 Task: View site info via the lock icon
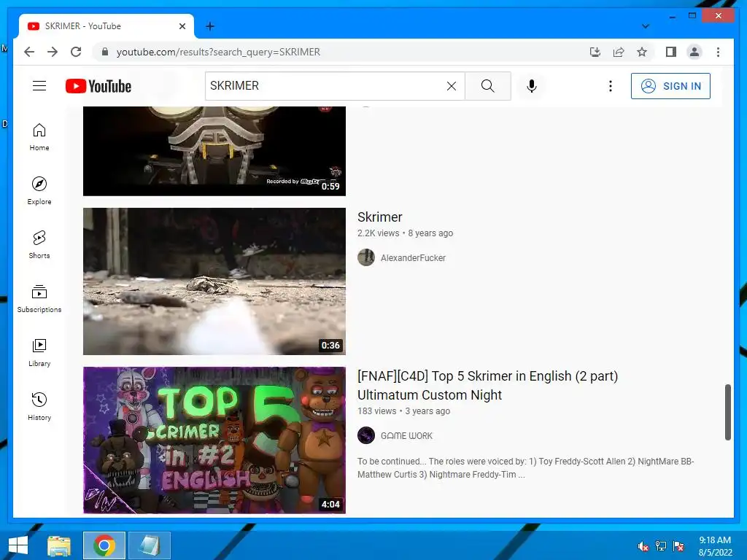pyautogui.click(x=105, y=52)
